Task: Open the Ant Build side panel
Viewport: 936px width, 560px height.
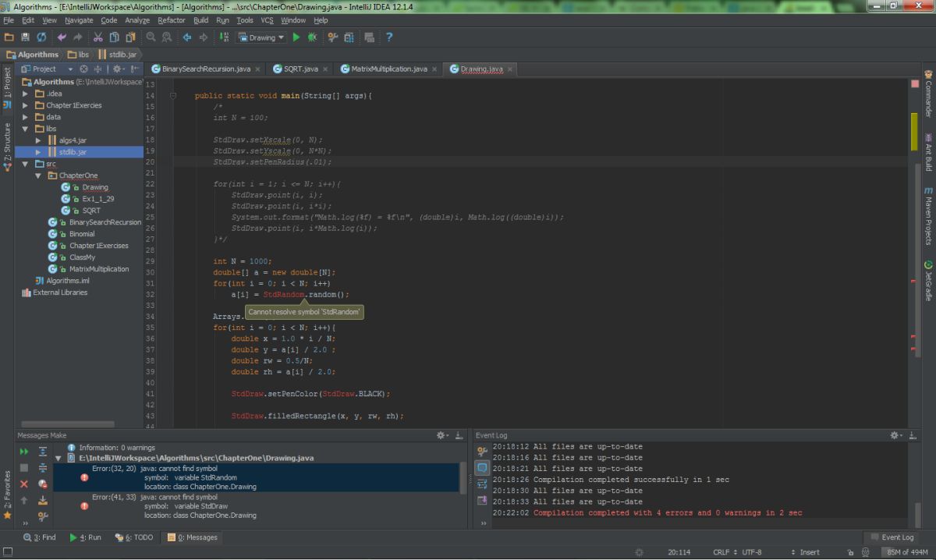Action: pyautogui.click(x=928, y=151)
